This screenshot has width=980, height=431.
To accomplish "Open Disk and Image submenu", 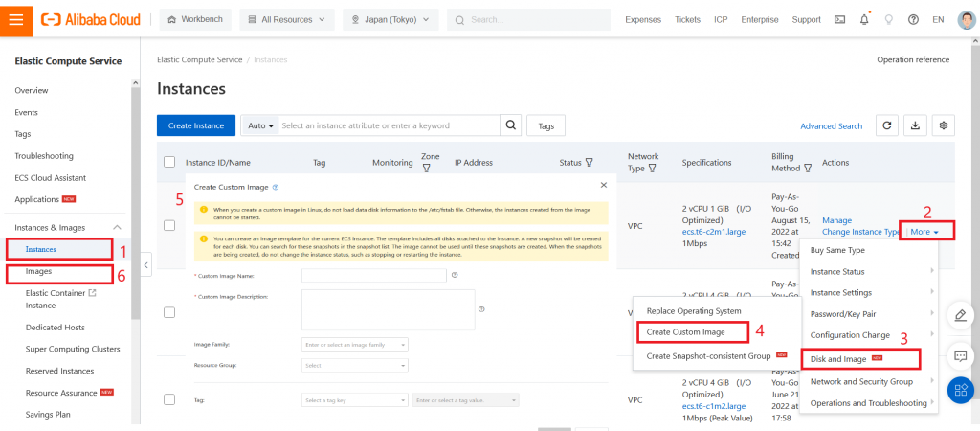I will point(860,359).
